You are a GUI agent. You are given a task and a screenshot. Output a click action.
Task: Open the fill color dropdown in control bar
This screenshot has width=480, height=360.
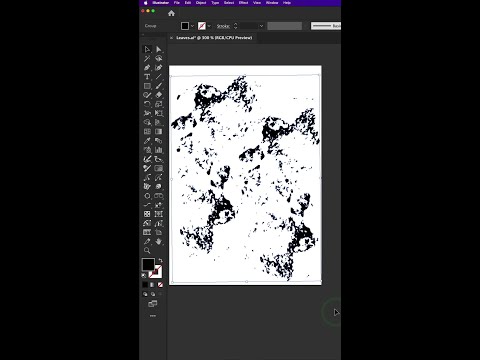[x=192, y=26]
